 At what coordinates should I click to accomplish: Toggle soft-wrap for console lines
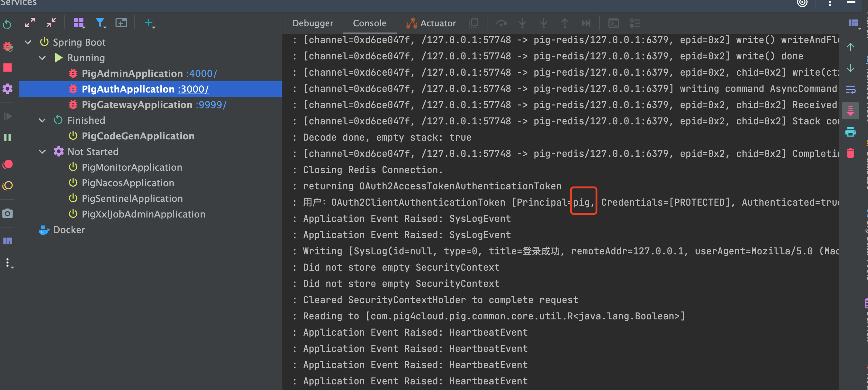[x=851, y=89]
